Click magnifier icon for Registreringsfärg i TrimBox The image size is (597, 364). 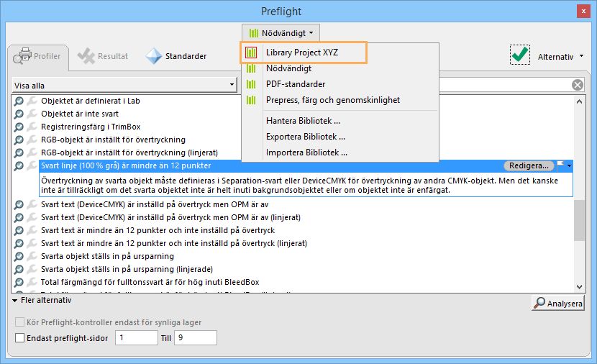pyautogui.click(x=19, y=127)
